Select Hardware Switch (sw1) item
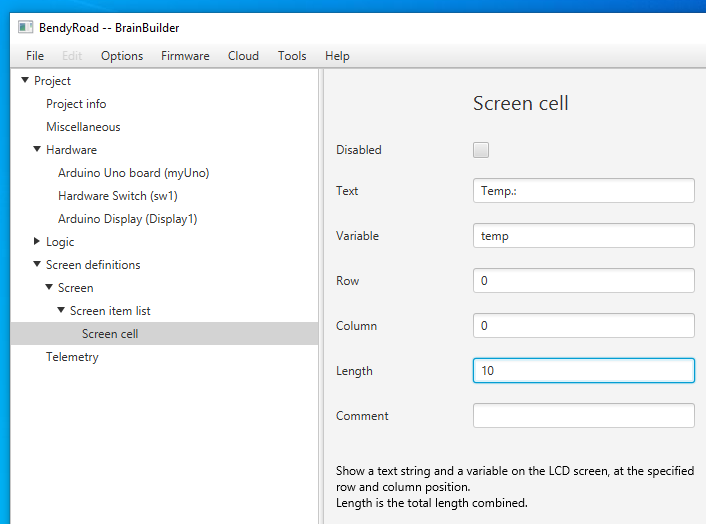This screenshot has height=524, width=706. [x=118, y=196]
